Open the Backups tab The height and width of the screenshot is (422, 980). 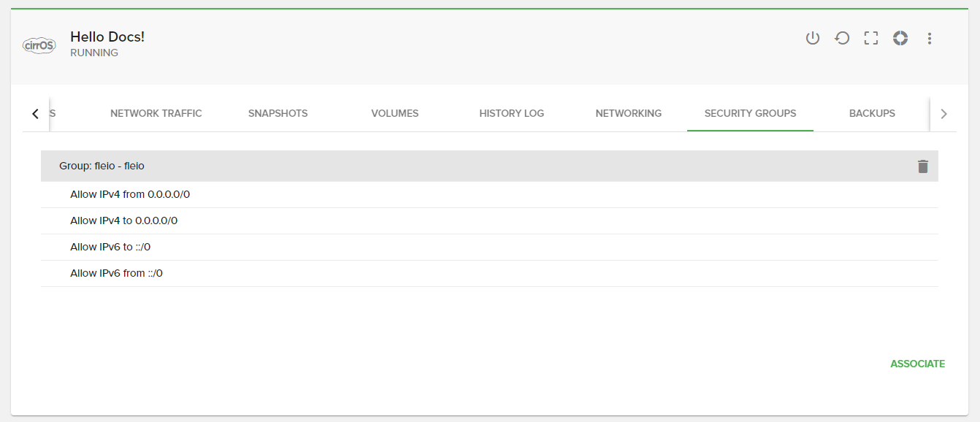coord(872,114)
